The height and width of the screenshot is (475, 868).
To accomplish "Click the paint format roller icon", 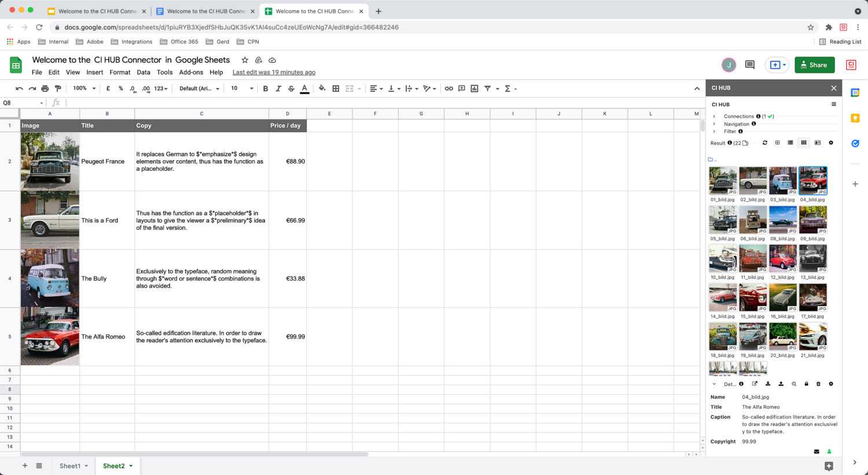I will click(x=58, y=89).
